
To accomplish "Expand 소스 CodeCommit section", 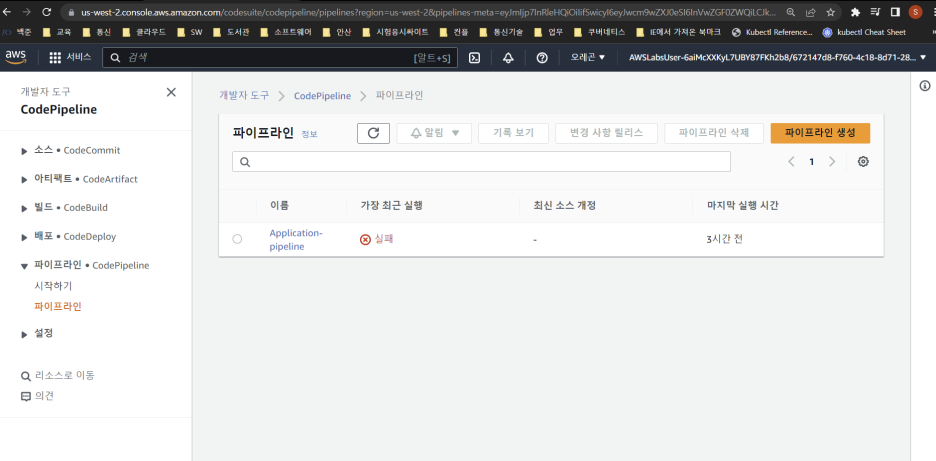I will (x=24, y=151).
